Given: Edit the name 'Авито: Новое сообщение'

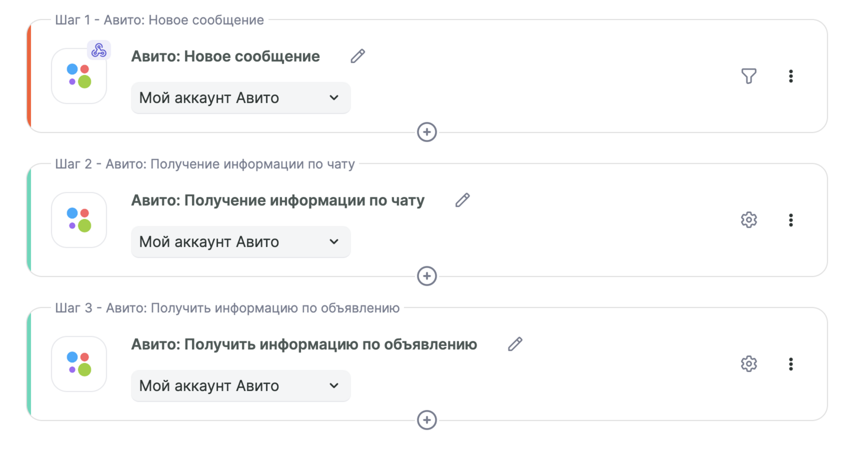Looking at the screenshot, I should point(358,56).
